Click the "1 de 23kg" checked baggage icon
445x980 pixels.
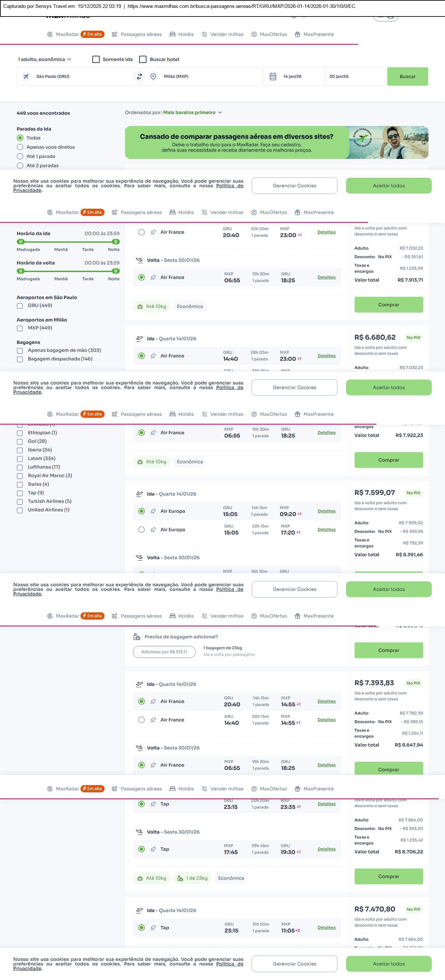180,878
